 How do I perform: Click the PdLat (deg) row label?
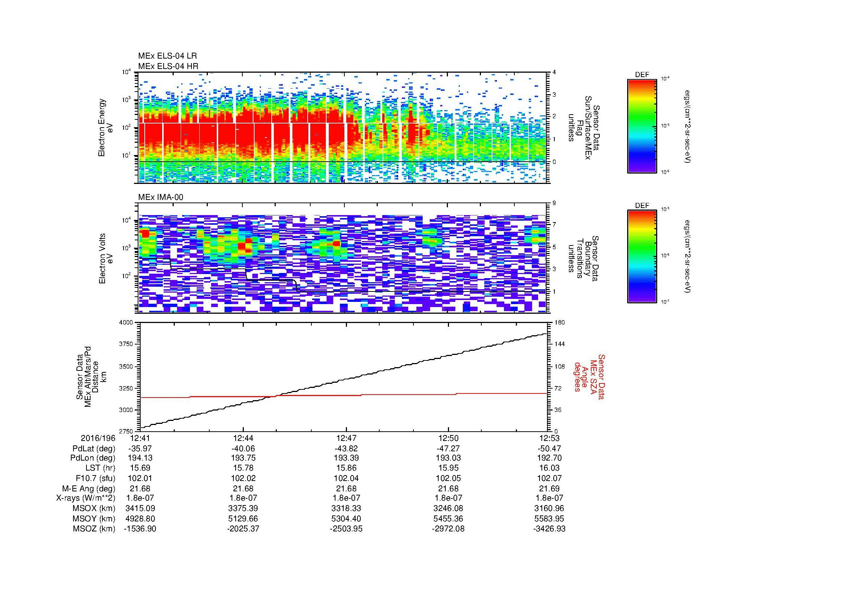click(x=94, y=449)
